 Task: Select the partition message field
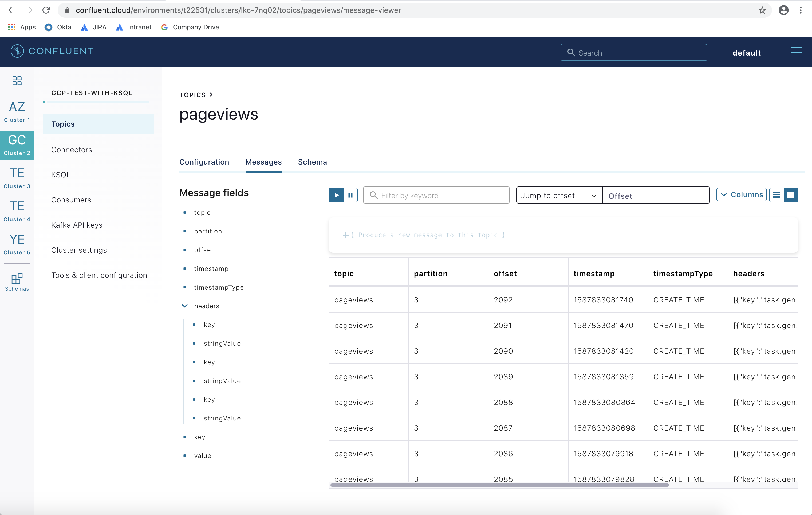pos(208,231)
